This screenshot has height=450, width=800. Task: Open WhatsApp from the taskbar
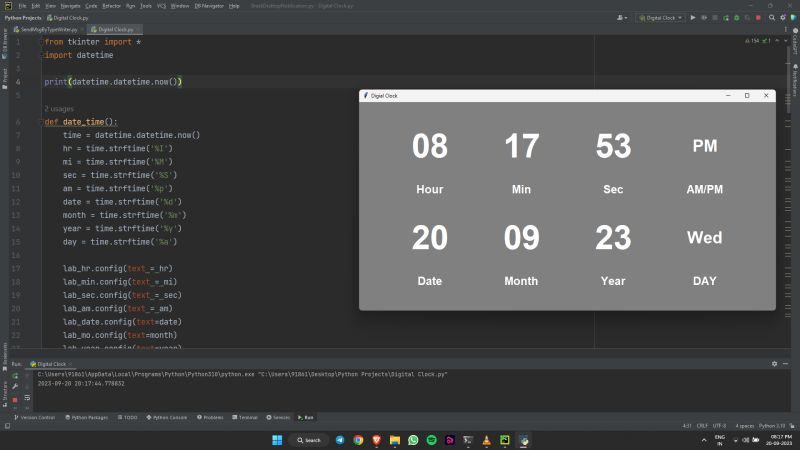point(413,440)
